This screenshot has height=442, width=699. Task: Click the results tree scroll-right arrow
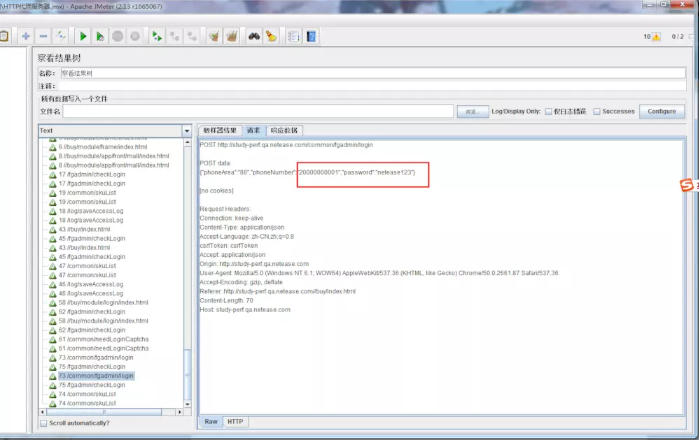tap(180, 412)
